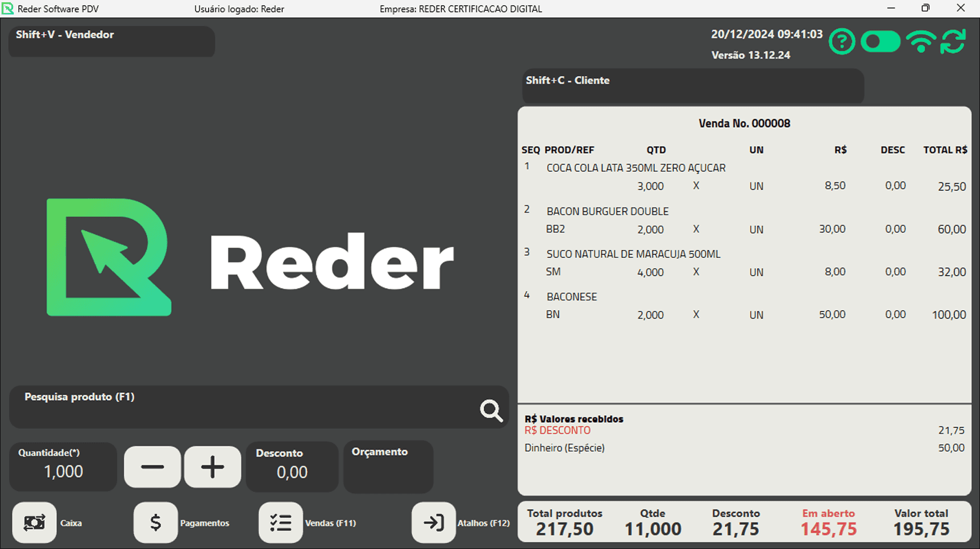The width and height of the screenshot is (980, 549).
Task: Click the TOTAL R$ column header
Action: (945, 150)
